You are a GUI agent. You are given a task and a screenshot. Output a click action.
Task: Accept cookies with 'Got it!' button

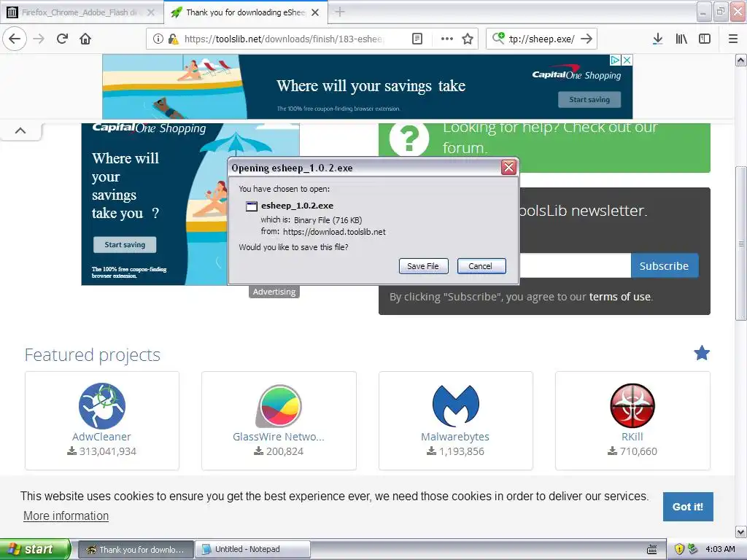pyautogui.click(x=688, y=507)
